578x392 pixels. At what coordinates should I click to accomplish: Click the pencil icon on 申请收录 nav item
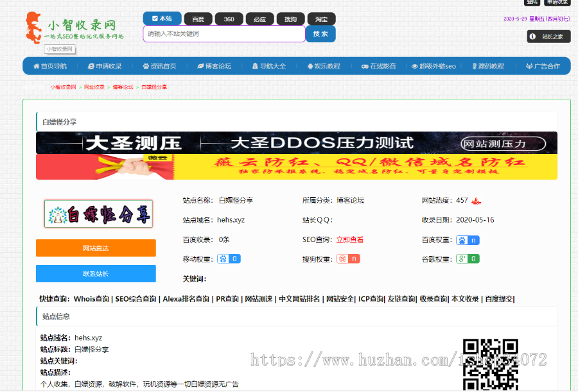point(92,65)
